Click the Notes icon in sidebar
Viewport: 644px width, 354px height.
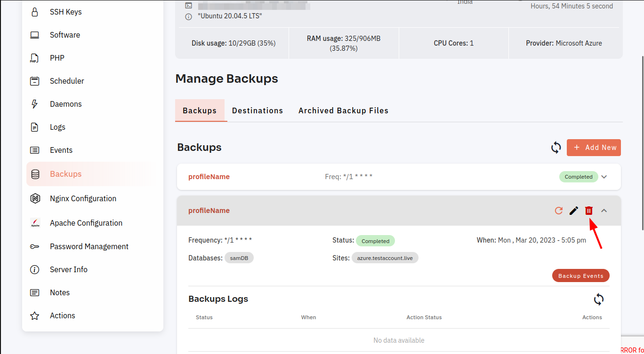pyautogui.click(x=34, y=292)
